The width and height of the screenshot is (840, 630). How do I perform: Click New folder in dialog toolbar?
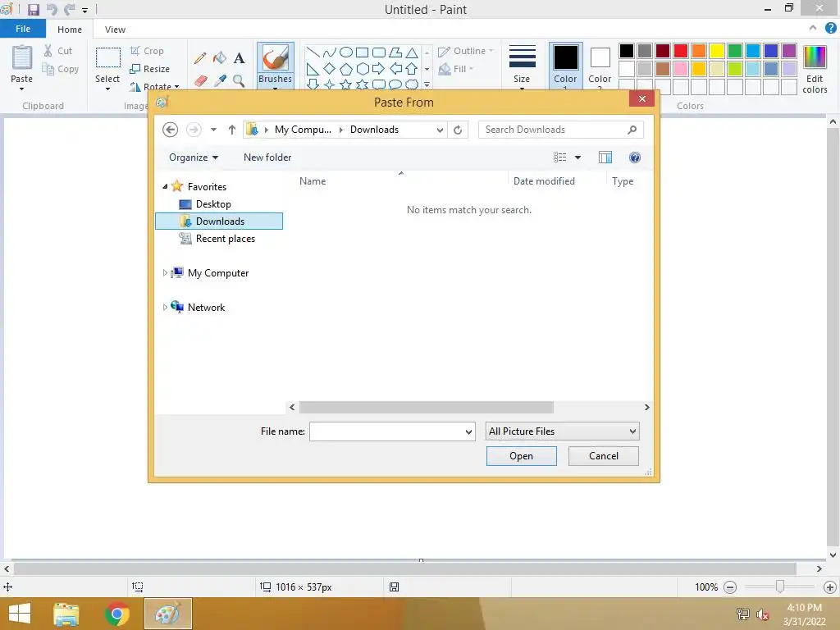267,157
